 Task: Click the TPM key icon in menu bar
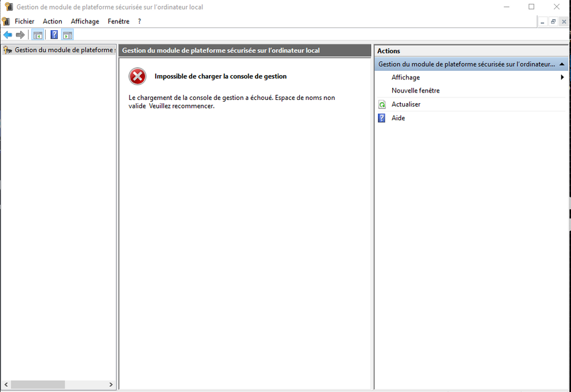pos(6,21)
